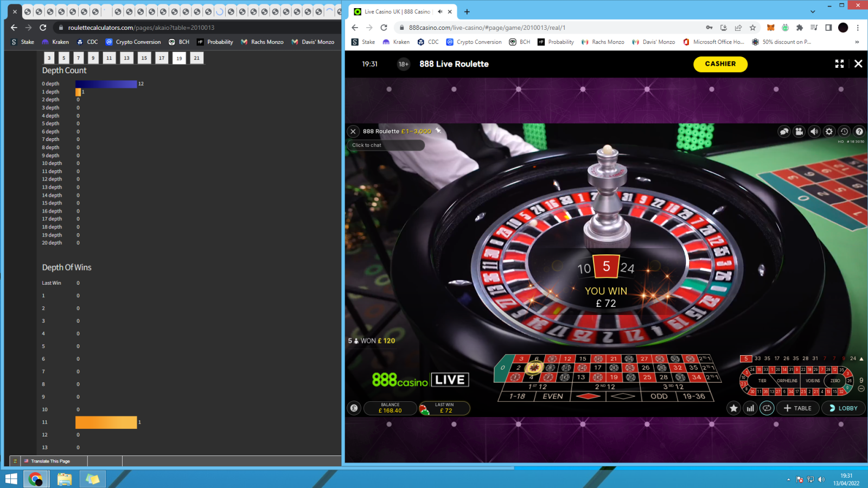Open new tab in right browser window

click(x=467, y=11)
